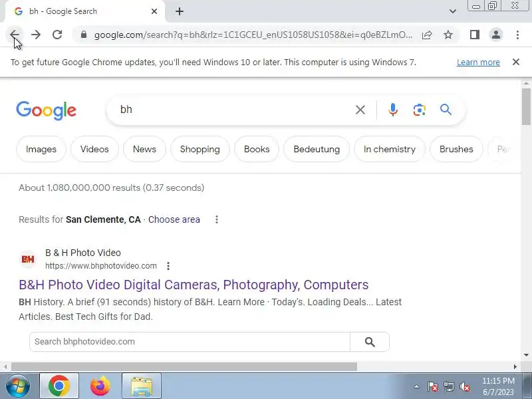Click the Choose area link
The width and height of the screenshot is (532, 399).
pyautogui.click(x=174, y=219)
